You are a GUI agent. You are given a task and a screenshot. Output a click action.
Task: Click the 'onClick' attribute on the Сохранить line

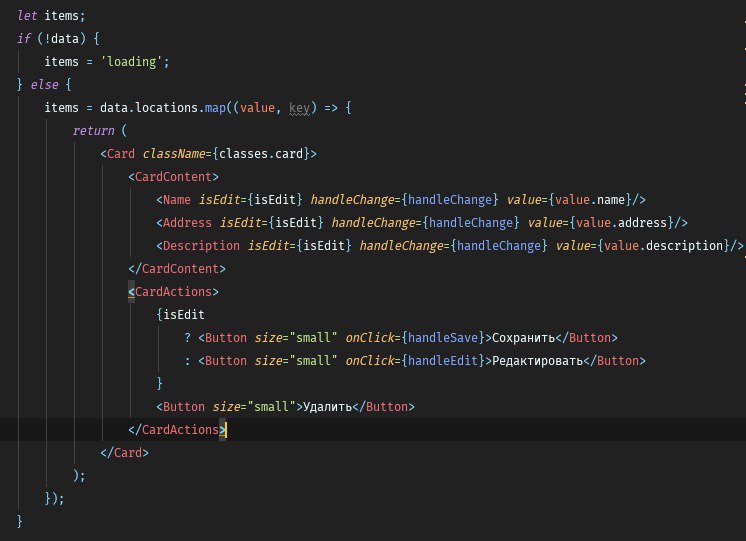pos(370,338)
